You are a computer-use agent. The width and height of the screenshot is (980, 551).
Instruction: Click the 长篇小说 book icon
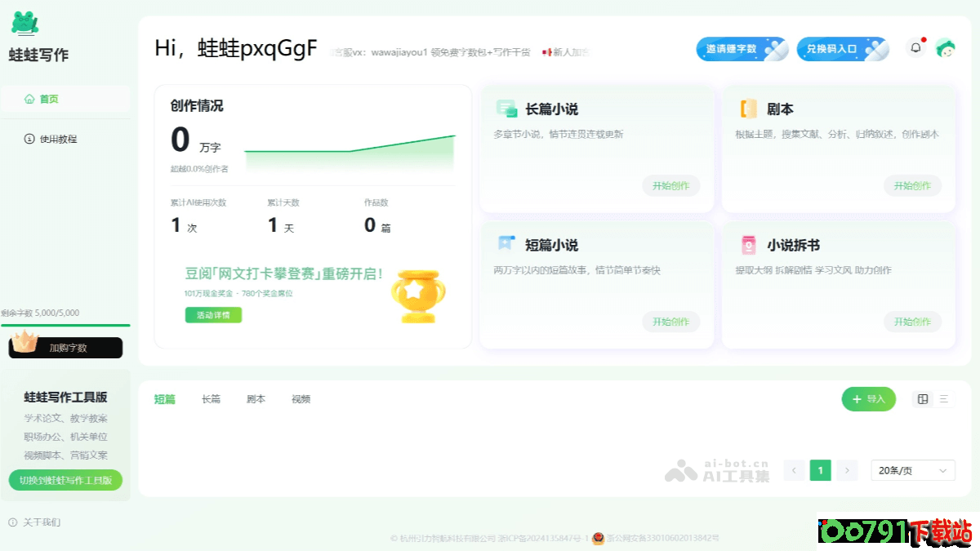click(506, 109)
